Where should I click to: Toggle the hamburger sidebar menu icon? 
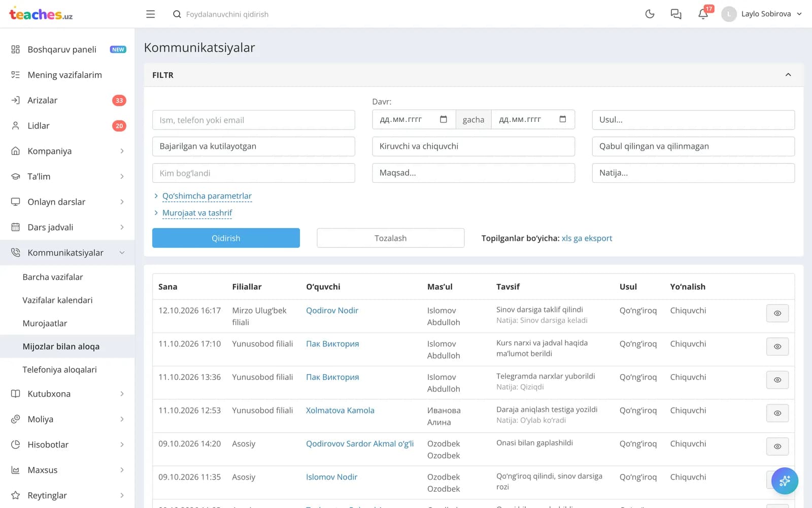(150, 14)
